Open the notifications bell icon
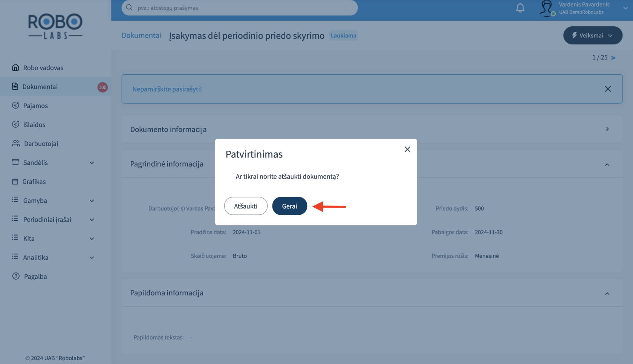The width and height of the screenshot is (633, 364). coord(520,8)
